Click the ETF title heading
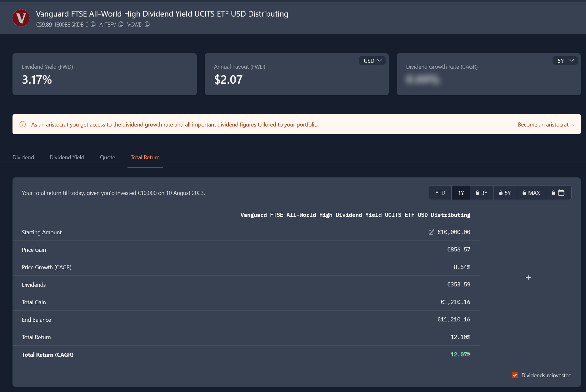This screenshot has height=392, width=586. (x=162, y=14)
